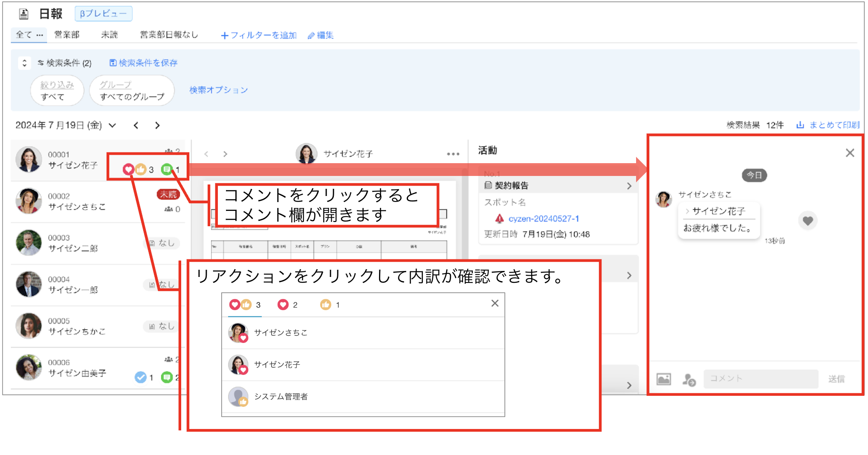Open the 営業部日報なし tab
This screenshot has height=455, width=868.
(x=169, y=35)
